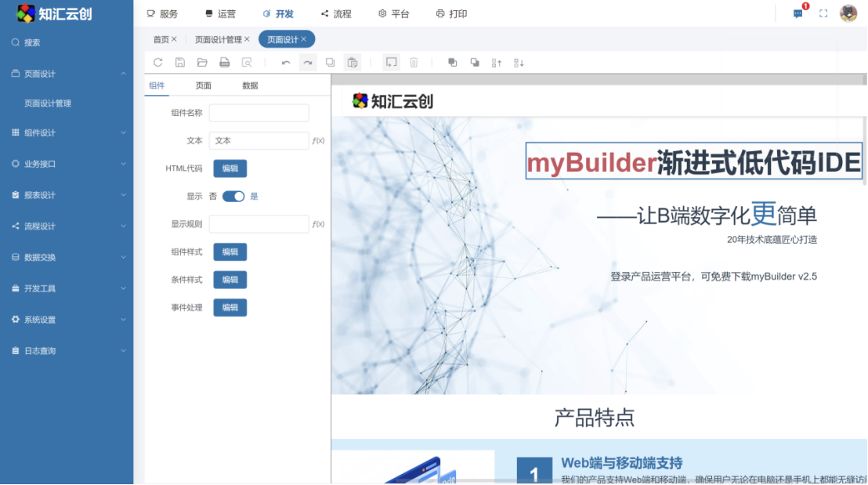The width and height of the screenshot is (868, 485).
Task: Select the 让B端数字化更简单 slogan on canvas
Action: coord(707,215)
